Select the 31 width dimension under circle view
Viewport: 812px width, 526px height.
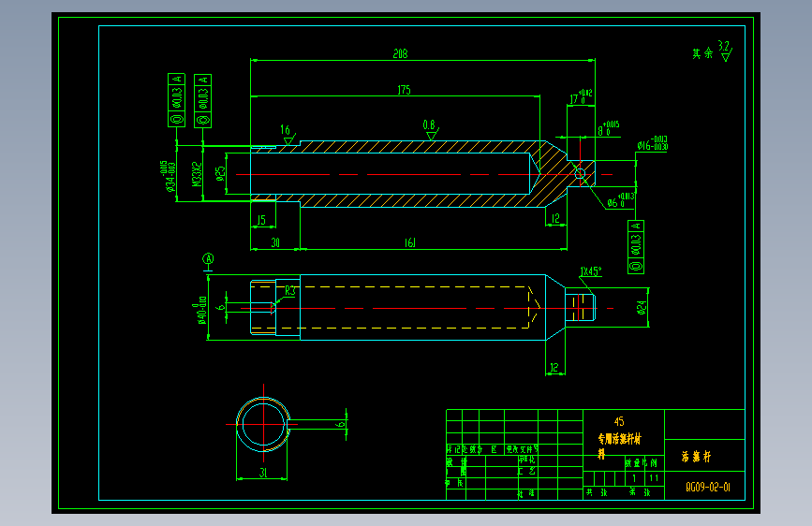263,473
